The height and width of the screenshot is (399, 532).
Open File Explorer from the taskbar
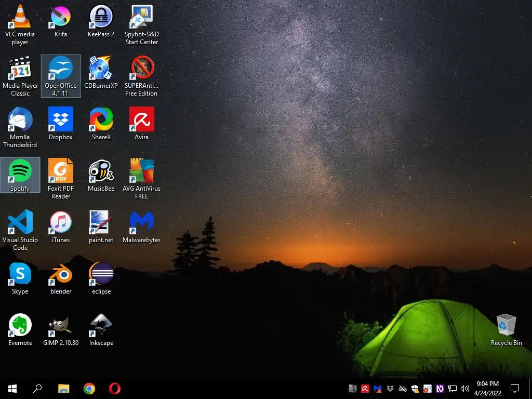[63, 389]
